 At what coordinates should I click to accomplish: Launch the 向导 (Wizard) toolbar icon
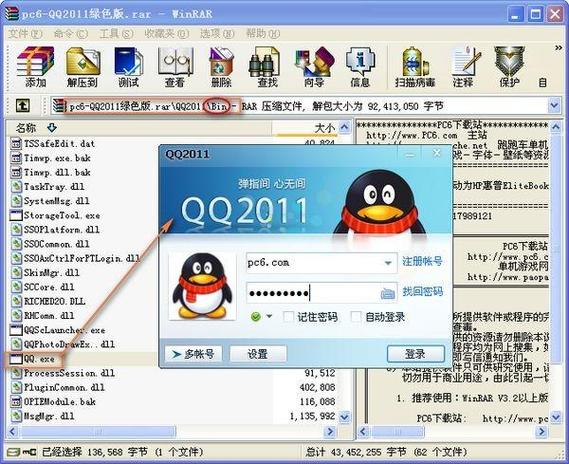click(314, 67)
